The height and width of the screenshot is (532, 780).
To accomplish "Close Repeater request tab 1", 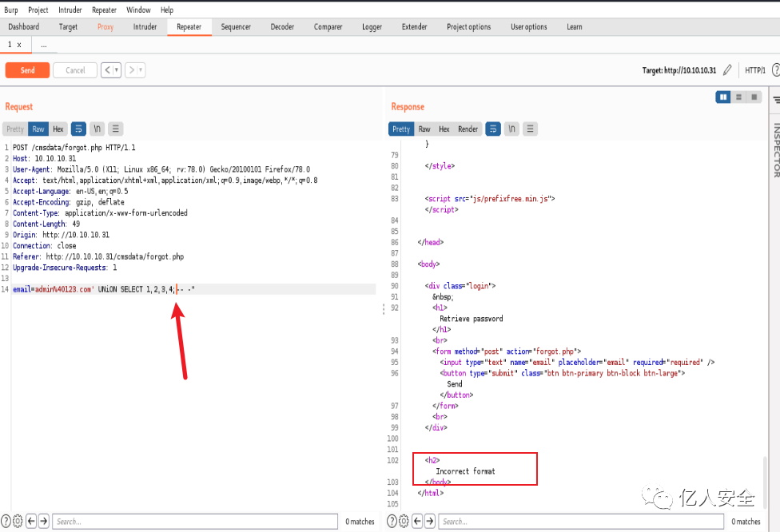I will click(19, 45).
